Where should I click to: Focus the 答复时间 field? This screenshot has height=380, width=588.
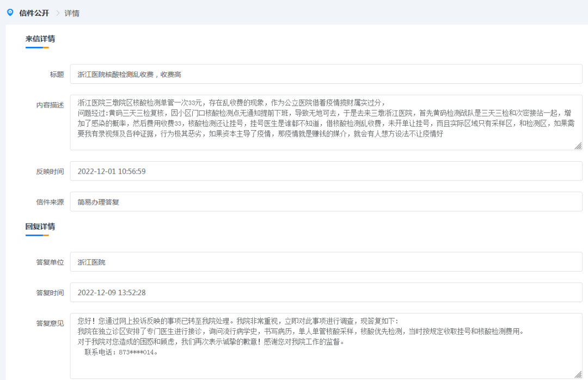point(326,292)
